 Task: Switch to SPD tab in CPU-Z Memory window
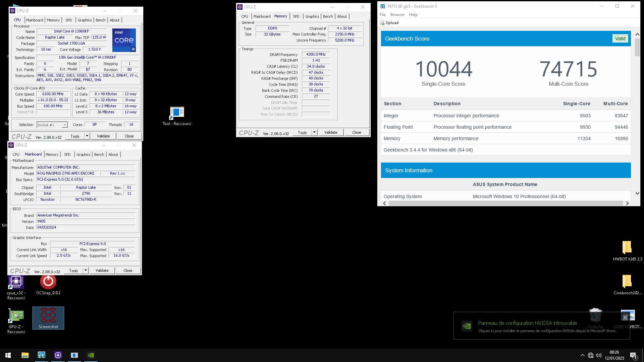(296, 16)
